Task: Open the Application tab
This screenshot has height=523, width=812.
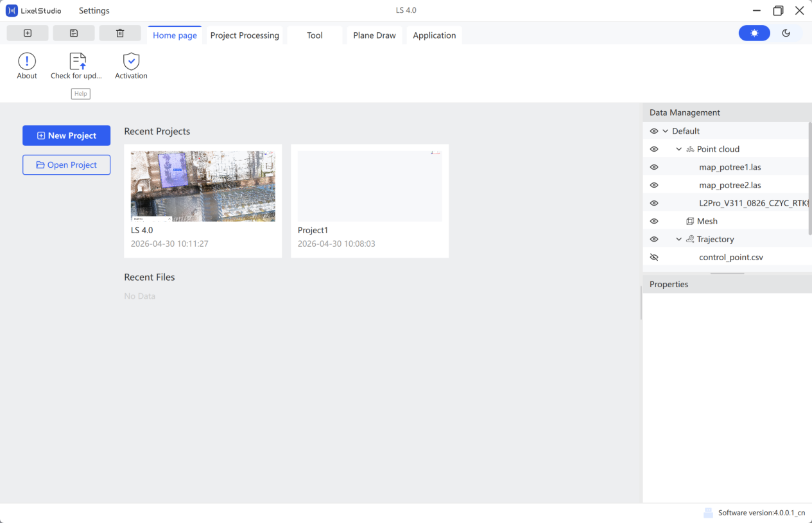Action: tap(435, 35)
